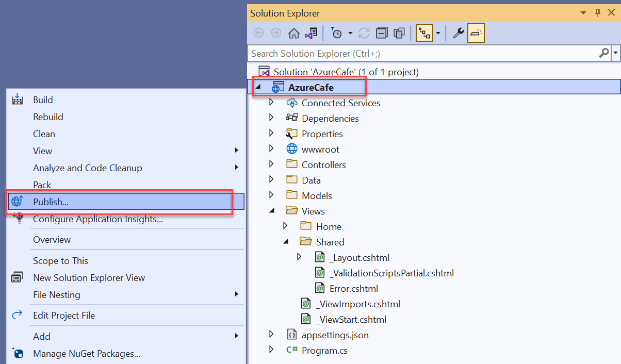Screen dimensions: 621x364
Task: Toggle the Preview Selected Items button
Action: (x=476, y=32)
